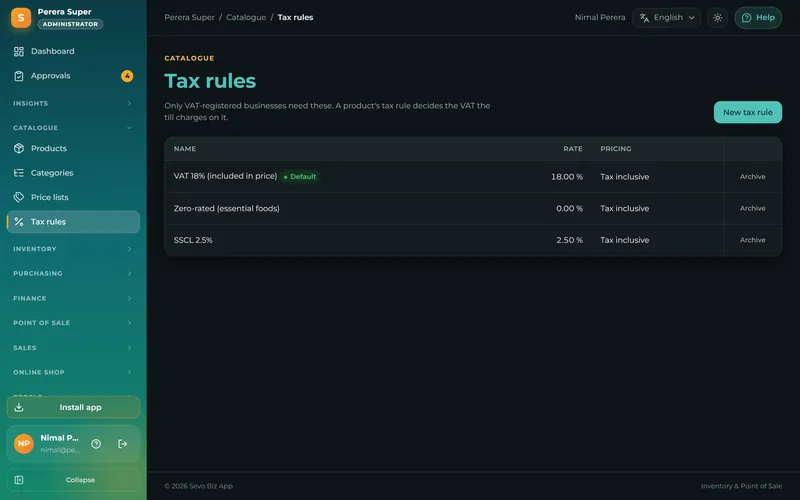
Task: Open the Approvals menu item
Action: pyautogui.click(x=73, y=76)
